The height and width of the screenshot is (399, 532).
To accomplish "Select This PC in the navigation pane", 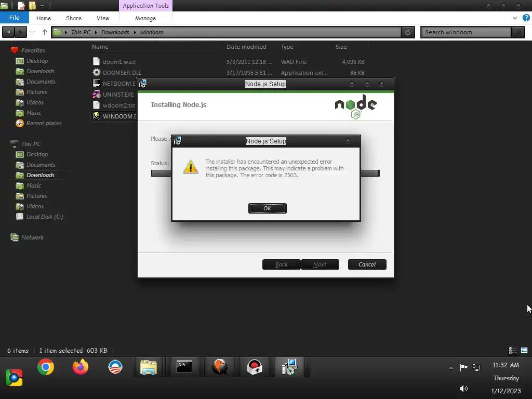I will 31,144.
